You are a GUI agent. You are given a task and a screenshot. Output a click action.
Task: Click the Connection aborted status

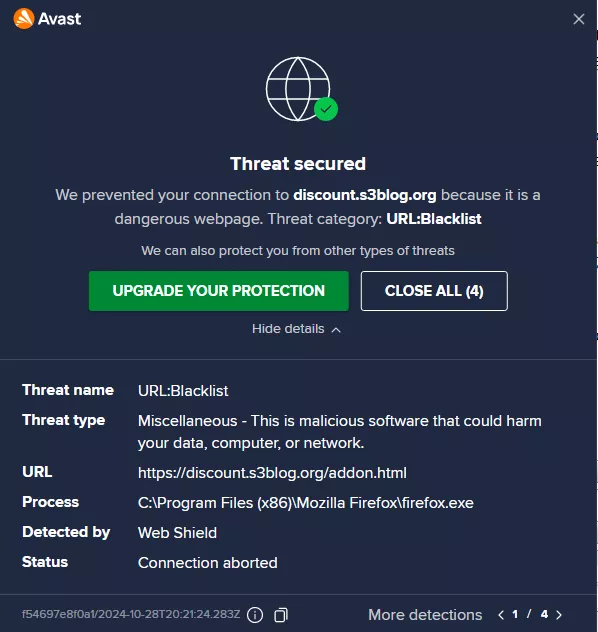click(x=208, y=563)
